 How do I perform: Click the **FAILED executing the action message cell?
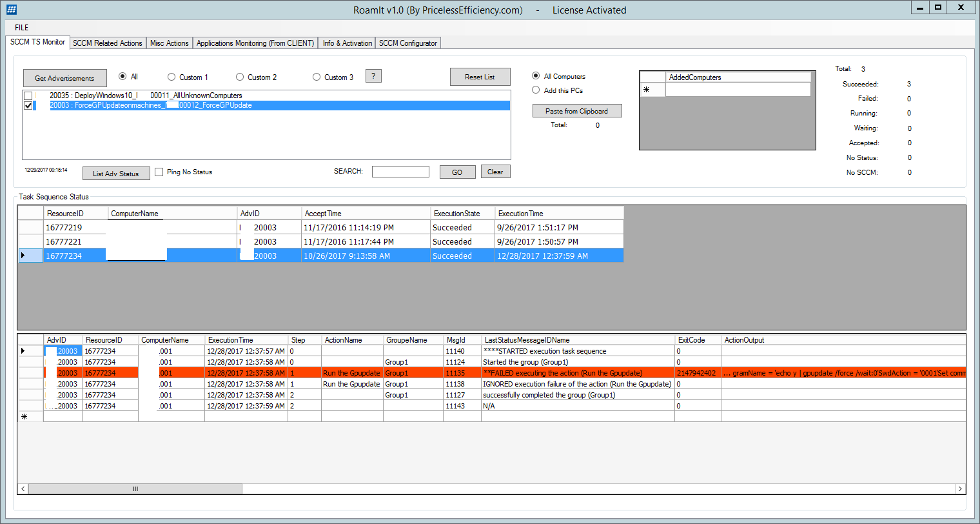click(x=578, y=373)
